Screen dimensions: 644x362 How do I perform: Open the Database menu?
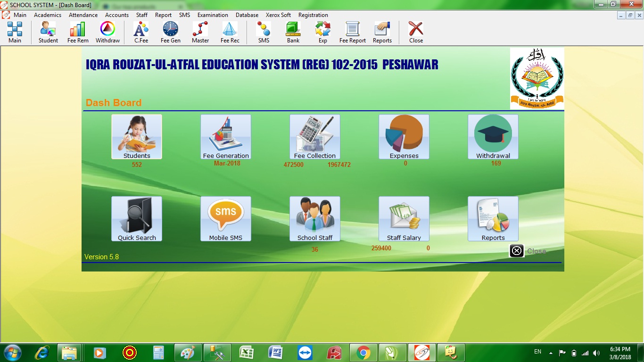pyautogui.click(x=247, y=15)
